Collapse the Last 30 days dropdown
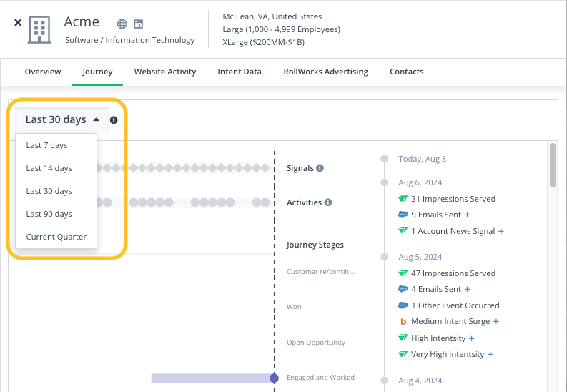 pos(62,119)
